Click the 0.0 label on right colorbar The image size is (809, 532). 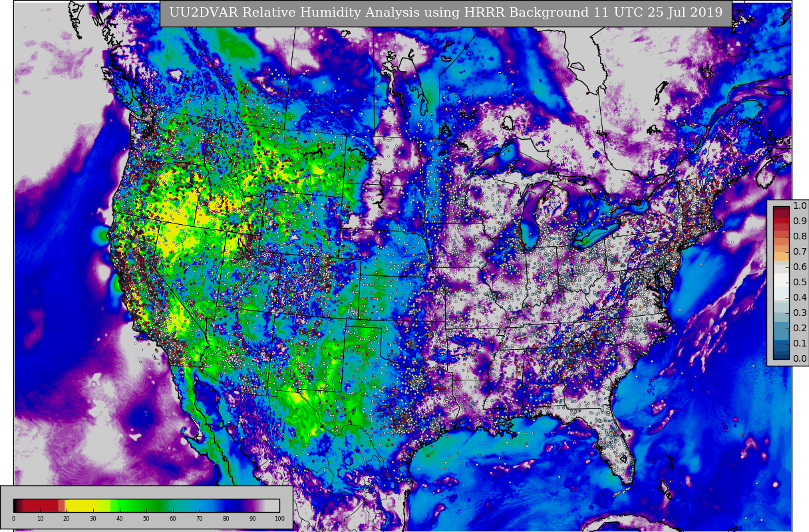click(x=800, y=358)
